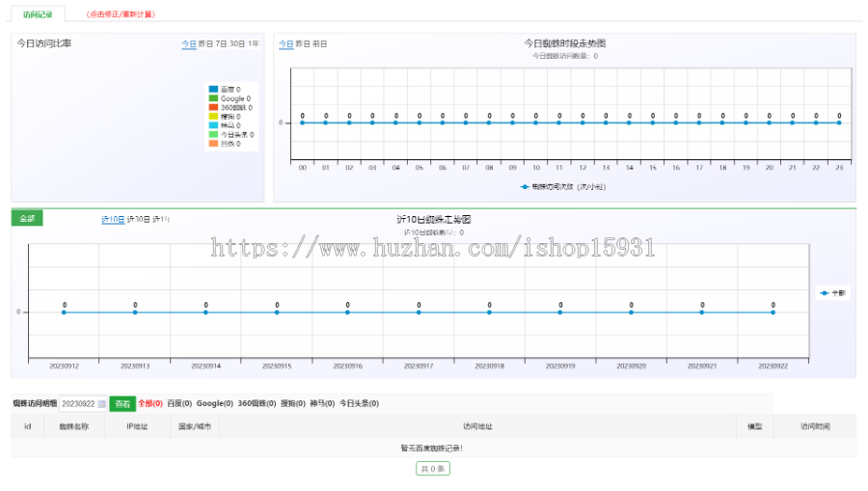Viewport: 868px width, 491px height.
Task: Click the 蜘蛛名称 column header
Action: pyautogui.click(x=74, y=426)
